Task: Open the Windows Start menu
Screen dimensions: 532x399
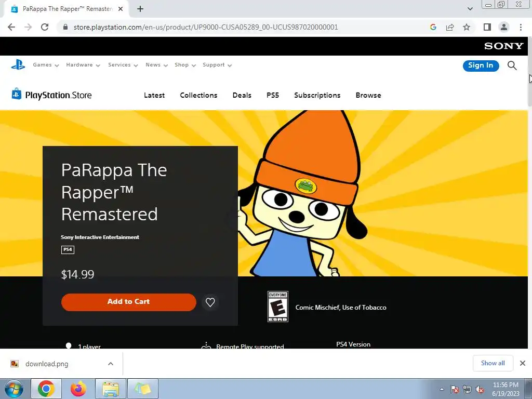Action: tap(14, 389)
